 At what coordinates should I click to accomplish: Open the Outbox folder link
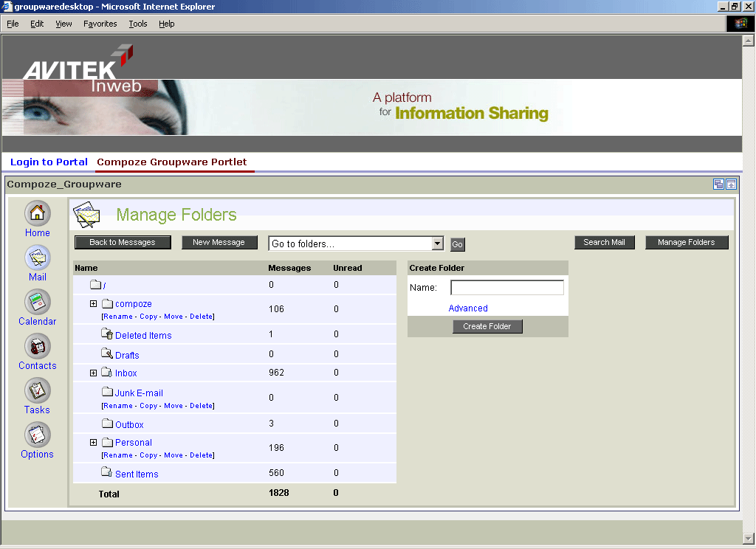(x=129, y=424)
